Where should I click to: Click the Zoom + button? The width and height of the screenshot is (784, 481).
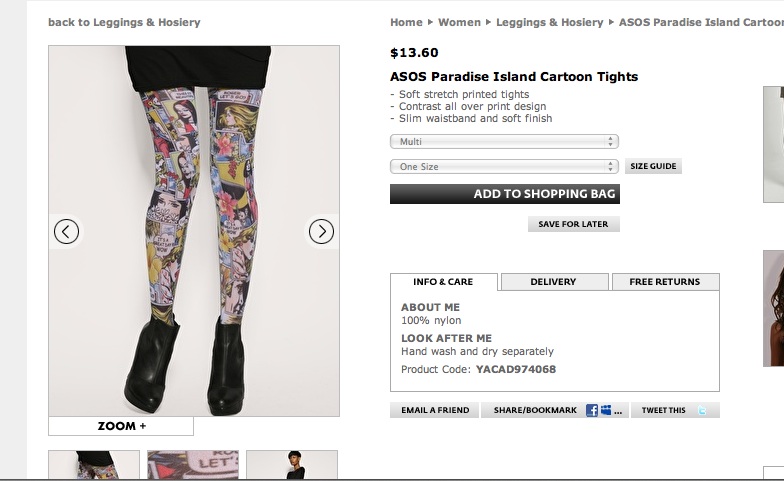click(121, 426)
